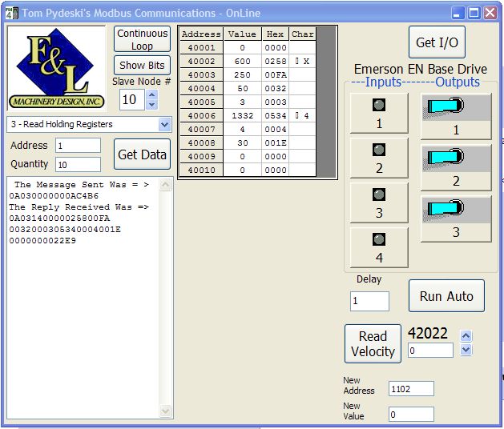Viewport: 504px width, 429px height.
Task: Click the Show Bits button
Action: click(142, 65)
